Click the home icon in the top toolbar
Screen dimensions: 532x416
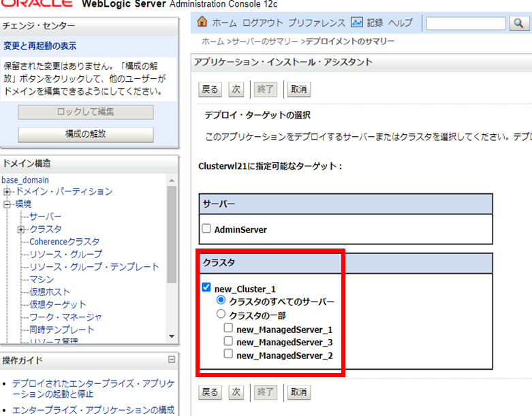click(202, 22)
